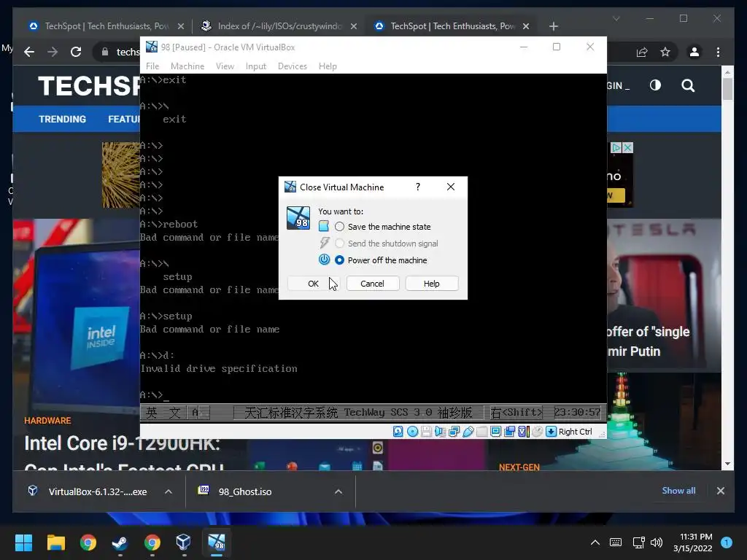Open Steam from the taskbar
Image resolution: width=747 pixels, height=560 pixels.
pyautogui.click(x=120, y=542)
